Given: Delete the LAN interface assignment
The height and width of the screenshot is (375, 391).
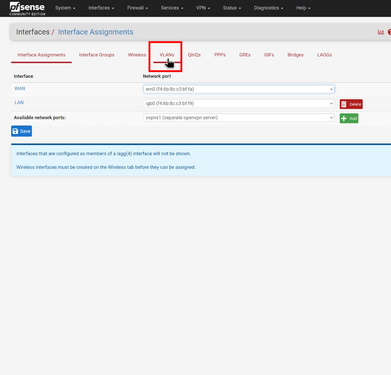Looking at the screenshot, I should [x=351, y=104].
